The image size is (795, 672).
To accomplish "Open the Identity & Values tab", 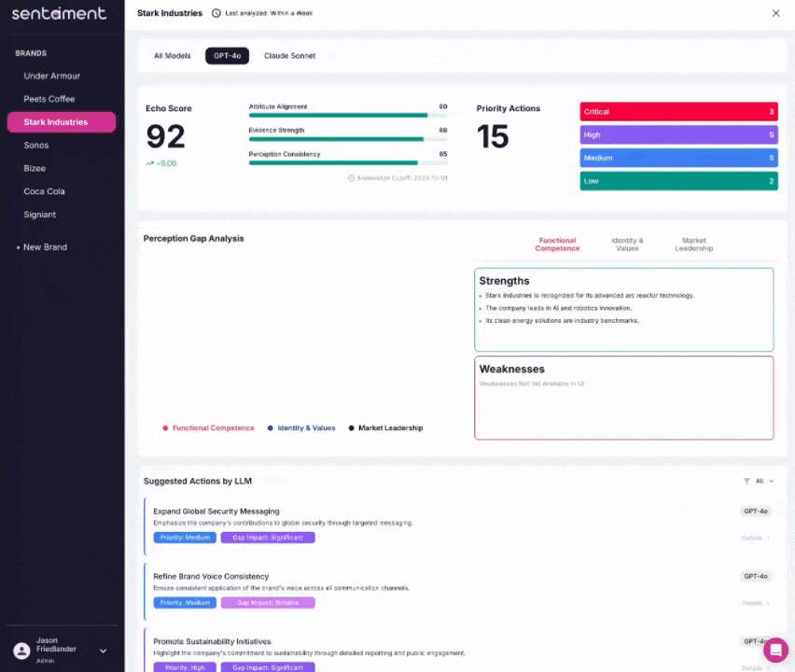I will pos(627,245).
